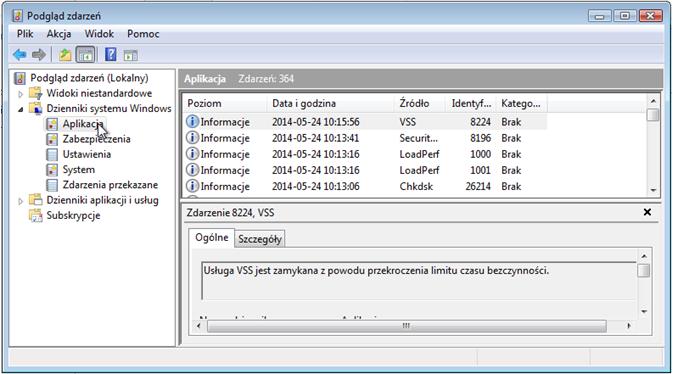Click the info icon of the Securit... event
This screenshot has height=374, width=673.
tap(192, 138)
